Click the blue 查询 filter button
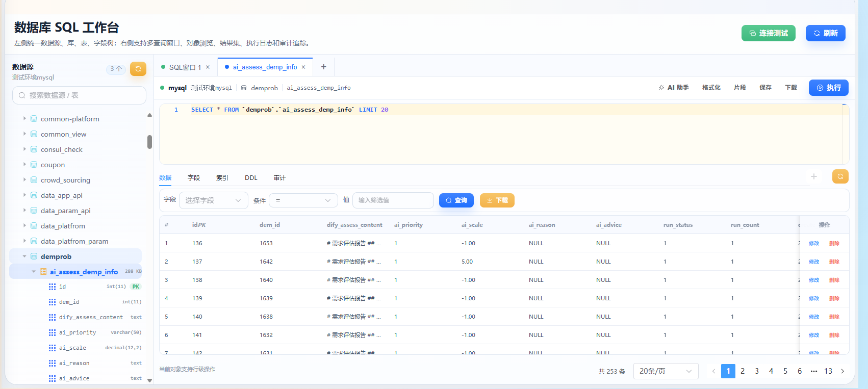Screen dimensions: 868x389 (x=456, y=200)
